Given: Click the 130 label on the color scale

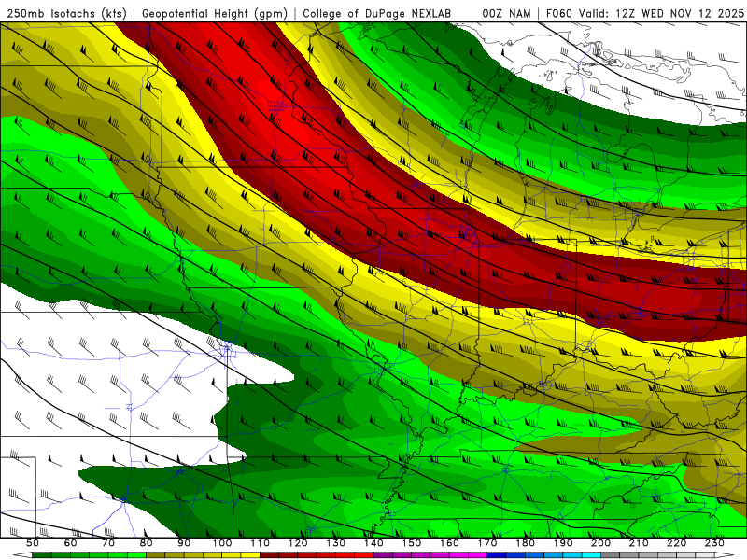Looking at the screenshot, I should point(336,543).
